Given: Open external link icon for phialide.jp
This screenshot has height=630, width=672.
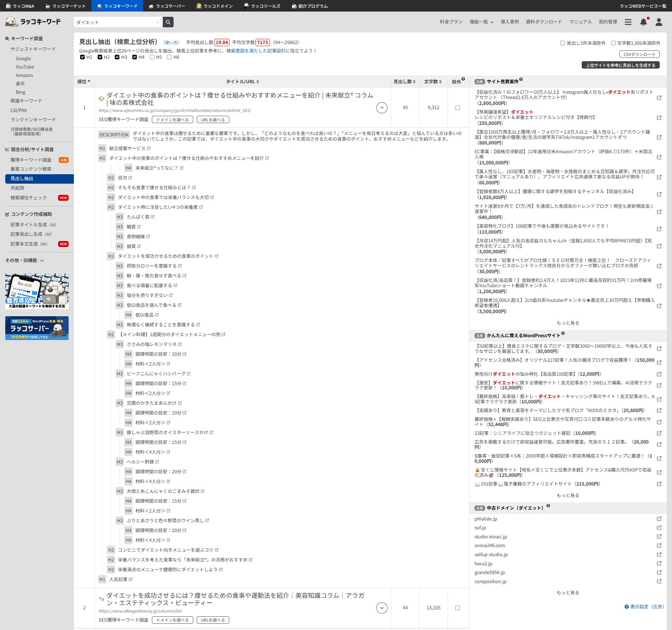Looking at the screenshot, I should click(x=659, y=519).
